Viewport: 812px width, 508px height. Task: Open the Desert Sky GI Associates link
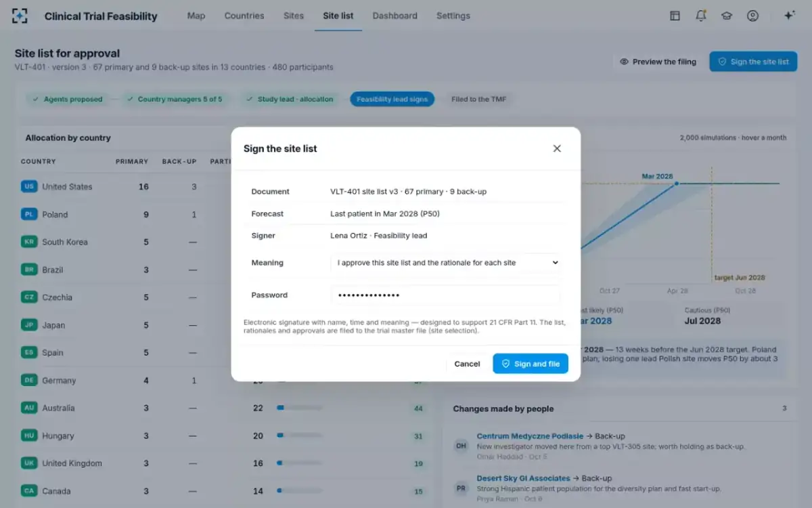[x=523, y=478]
